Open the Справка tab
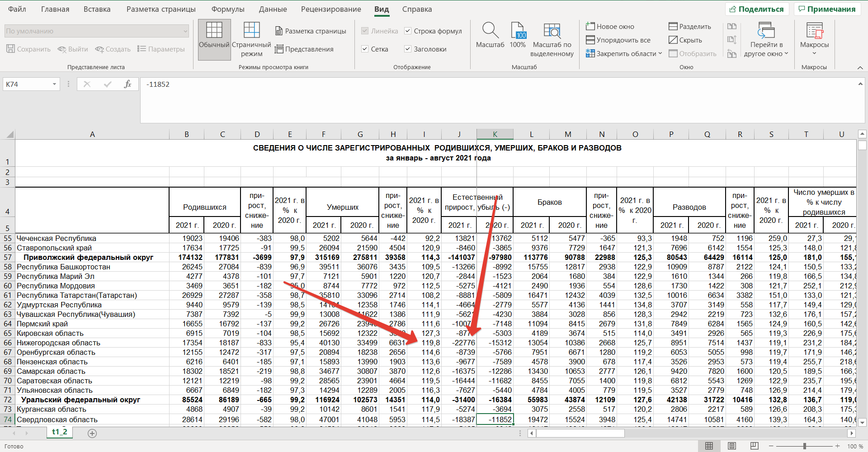Image resolution: width=868 pixels, height=452 pixels. pyautogui.click(x=417, y=9)
